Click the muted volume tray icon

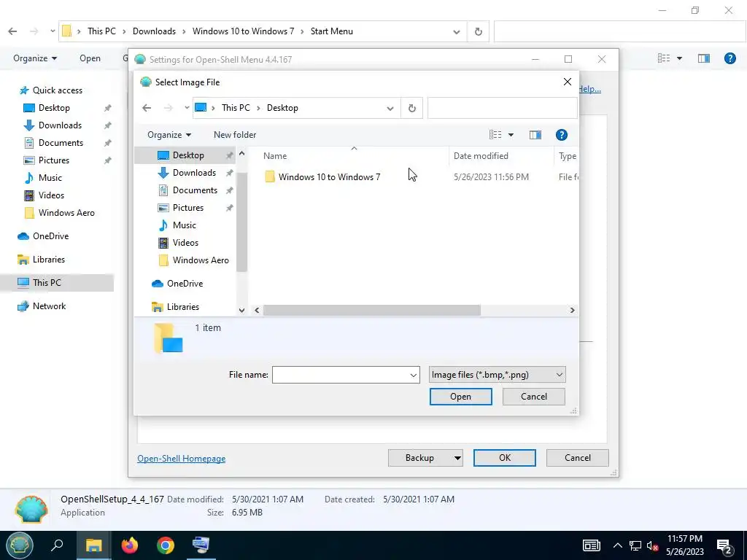[651, 545]
